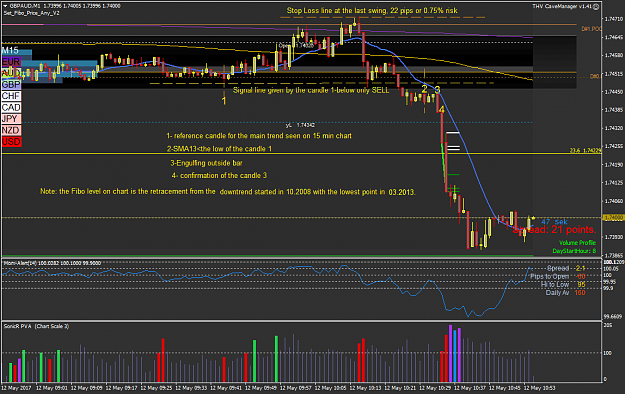The width and height of the screenshot is (625, 394).
Task: Select the GBP currency button
Action: (x=11, y=85)
